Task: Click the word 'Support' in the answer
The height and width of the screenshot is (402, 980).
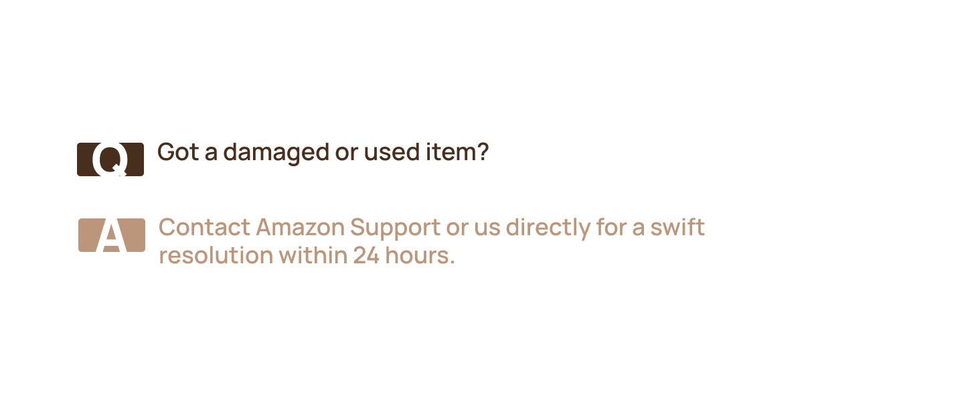Action: point(395,228)
